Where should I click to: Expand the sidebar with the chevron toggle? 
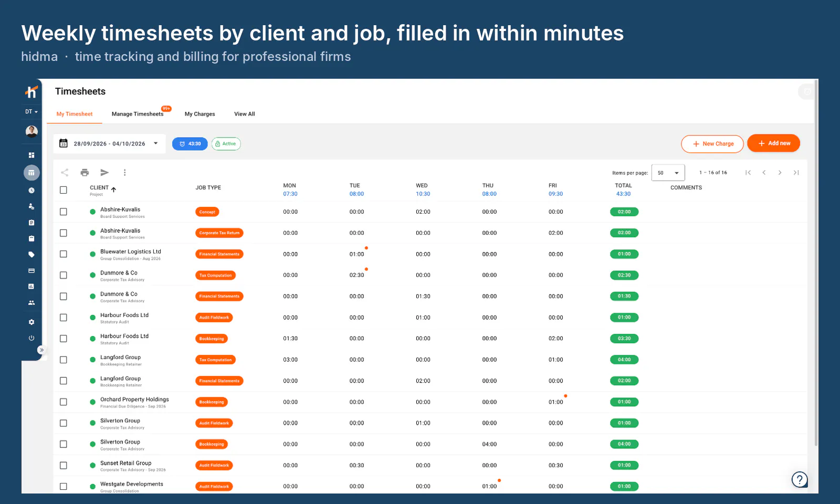point(41,350)
